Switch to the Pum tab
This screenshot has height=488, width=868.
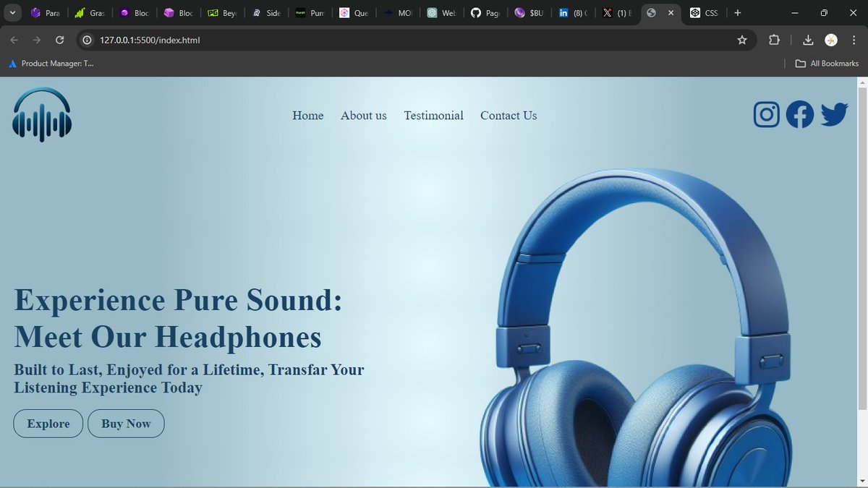tap(310, 13)
